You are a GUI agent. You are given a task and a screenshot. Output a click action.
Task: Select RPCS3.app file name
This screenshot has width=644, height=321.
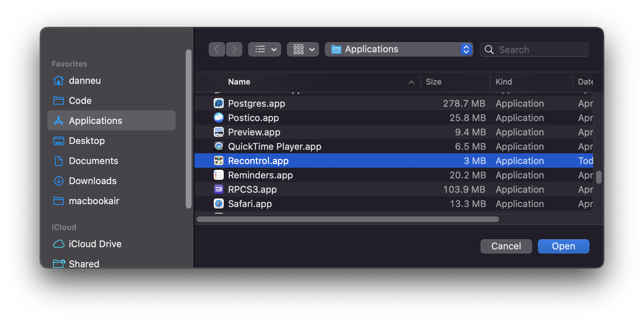252,190
